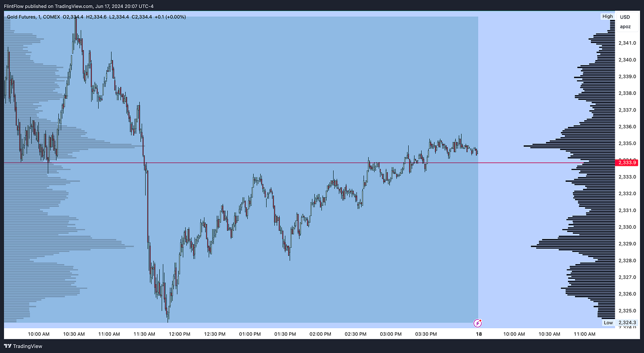Click the 2,339.0 price scale label

pos(627,77)
